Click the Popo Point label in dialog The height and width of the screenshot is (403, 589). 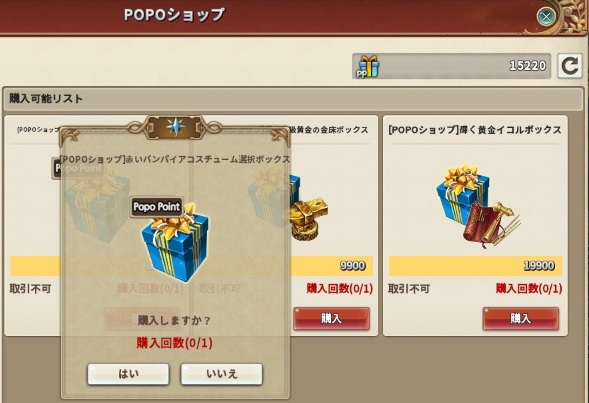[x=157, y=207]
